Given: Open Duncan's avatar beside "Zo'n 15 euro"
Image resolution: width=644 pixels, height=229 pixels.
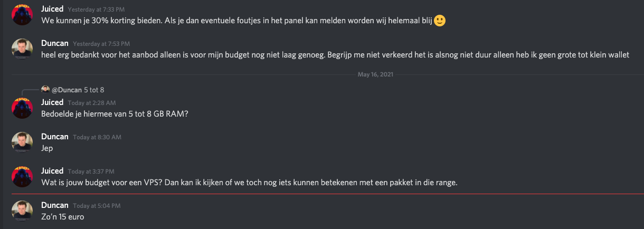Looking at the screenshot, I should click(x=22, y=211).
